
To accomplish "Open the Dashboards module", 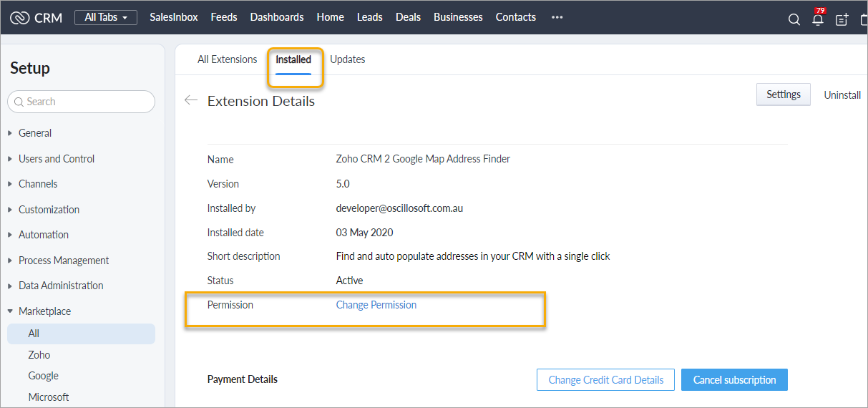I will pyautogui.click(x=277, y=17).
